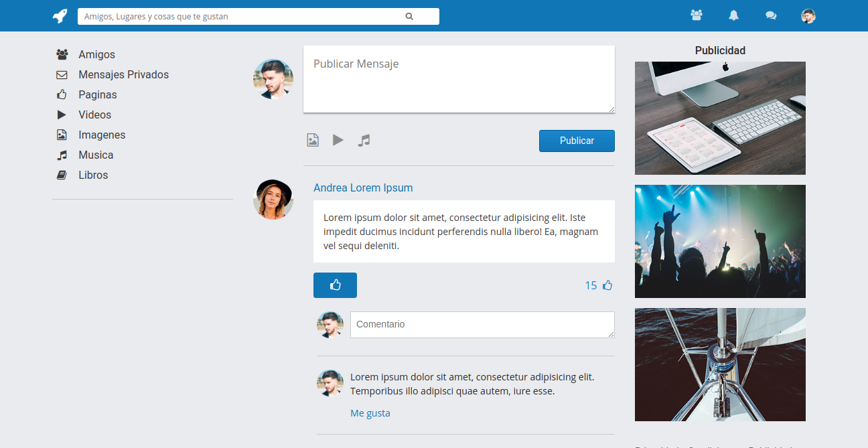
Task: Go to Mensajes Privados in the sidebar
Action: [x=123, y=74]
